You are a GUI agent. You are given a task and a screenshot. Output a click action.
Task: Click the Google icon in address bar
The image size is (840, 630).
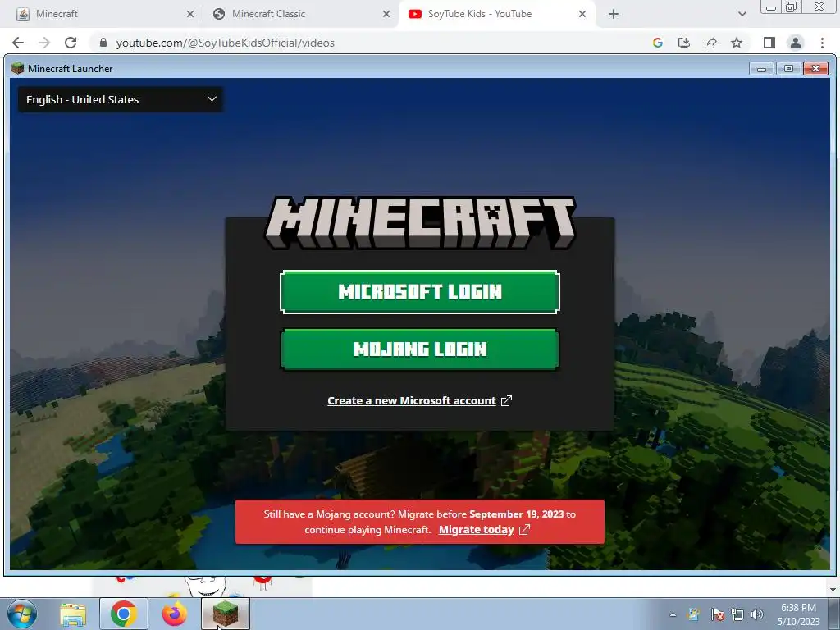point(658,43)
